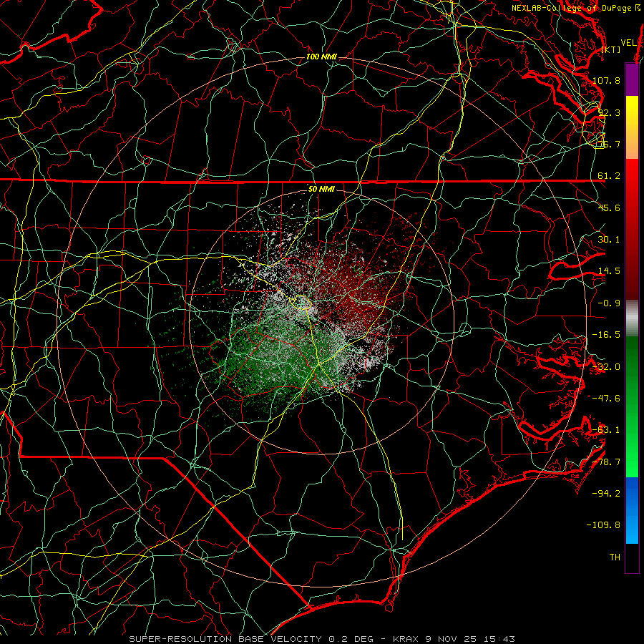Click the -16.5 velocity scale value
Image resolution: width=644 pixels, height=644 pixels.
tap(607, 335)
